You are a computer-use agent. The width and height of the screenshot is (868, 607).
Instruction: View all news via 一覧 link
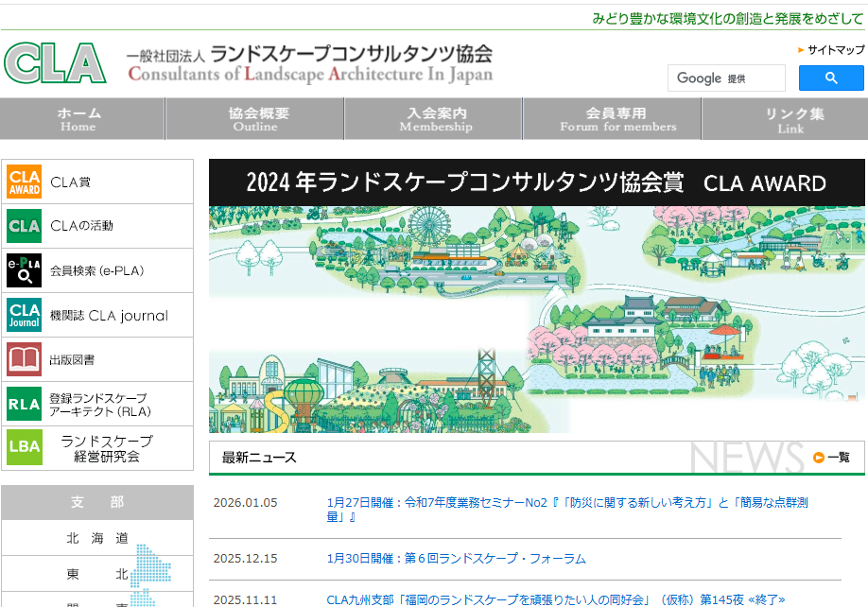point(832,458)
